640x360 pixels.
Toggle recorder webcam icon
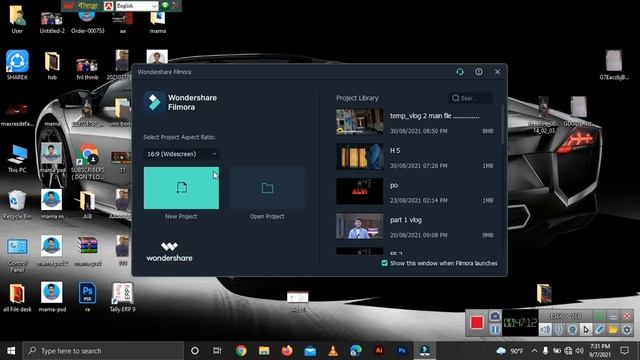(573, 329)
